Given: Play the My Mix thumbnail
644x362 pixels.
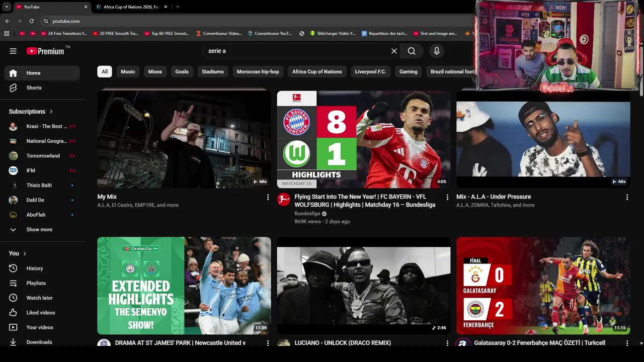Looking at the screenshot, I should pyautogui.click(x=184, y=139).
